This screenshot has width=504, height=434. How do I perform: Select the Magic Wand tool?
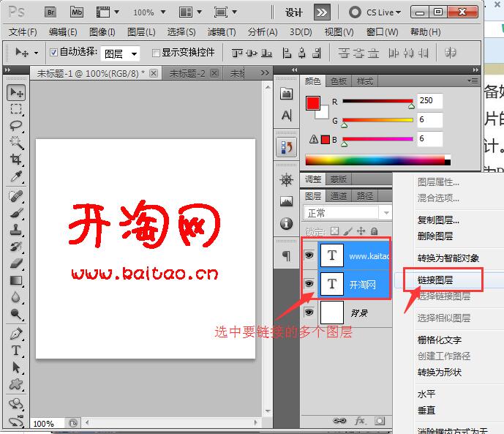[16, 143]
